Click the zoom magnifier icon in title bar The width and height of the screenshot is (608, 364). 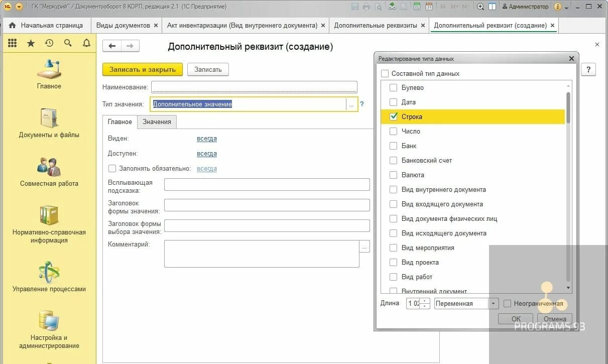[480, 7]
